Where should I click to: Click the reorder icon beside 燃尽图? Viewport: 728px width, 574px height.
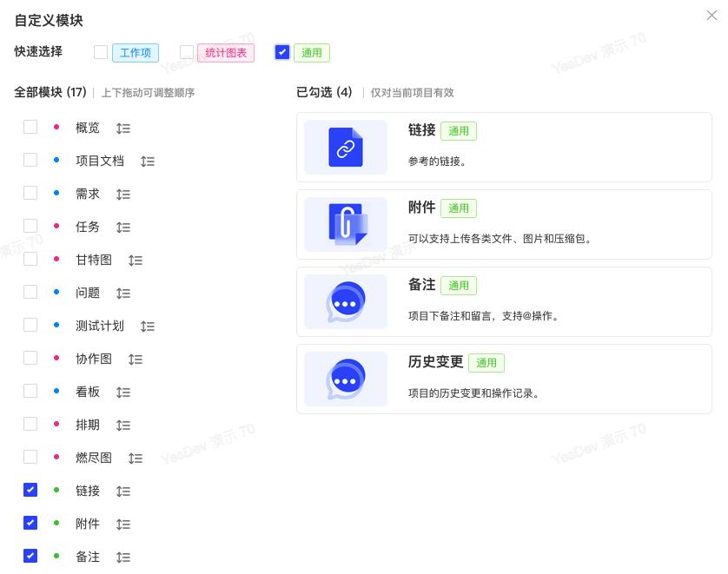[135, 458]
